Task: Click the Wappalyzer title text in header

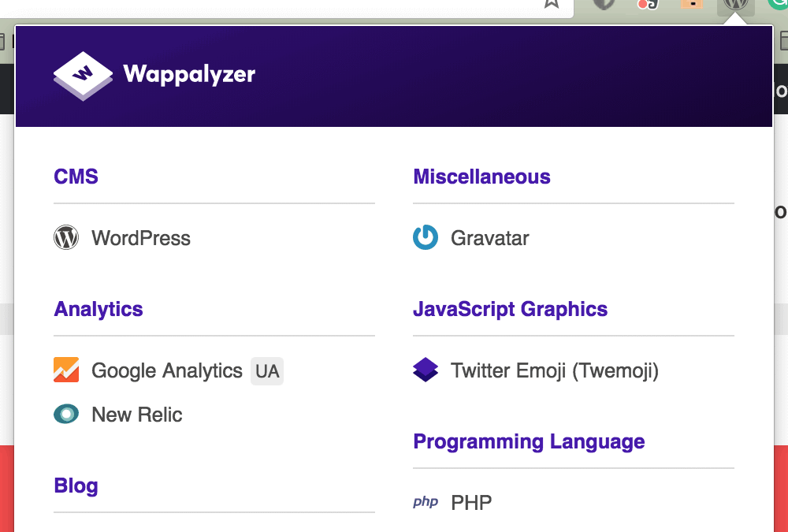Action: [x=189, y=75]
